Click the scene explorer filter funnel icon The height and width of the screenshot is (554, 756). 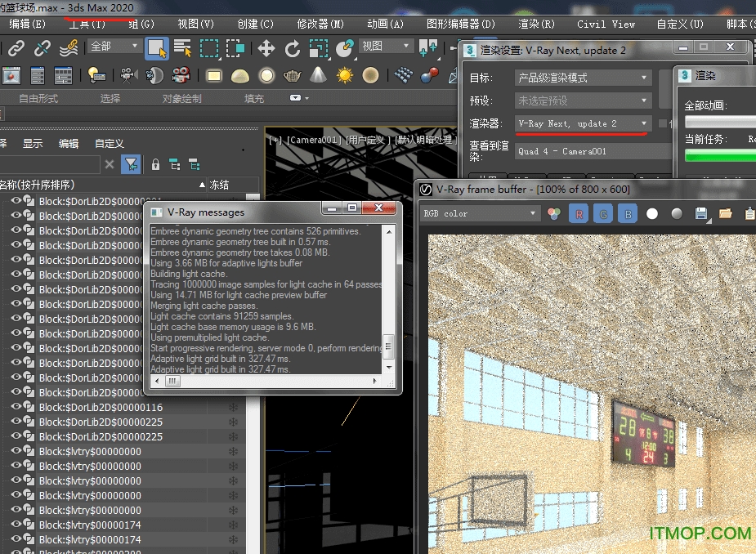[131, 165]
